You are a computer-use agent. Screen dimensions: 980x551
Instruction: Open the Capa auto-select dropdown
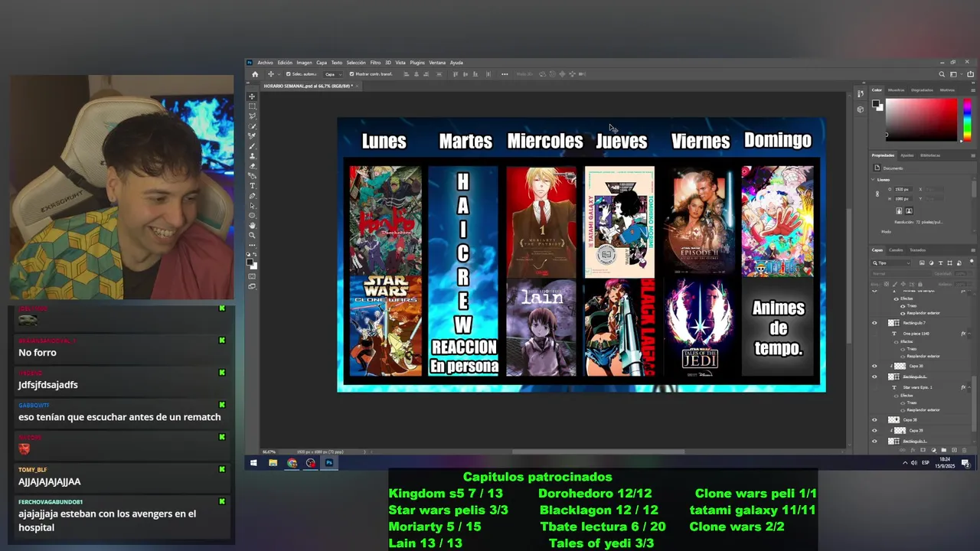(333, 74)
